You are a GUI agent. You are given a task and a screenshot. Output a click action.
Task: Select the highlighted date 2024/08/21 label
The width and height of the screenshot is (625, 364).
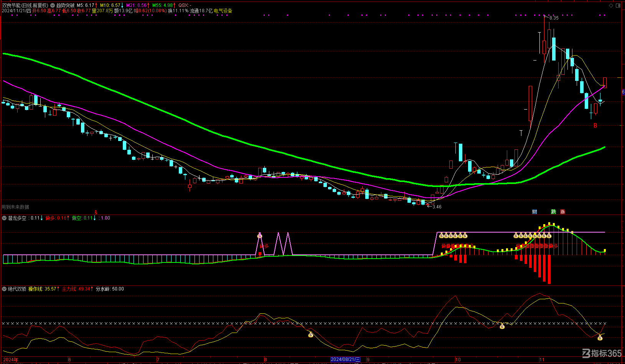346,360
